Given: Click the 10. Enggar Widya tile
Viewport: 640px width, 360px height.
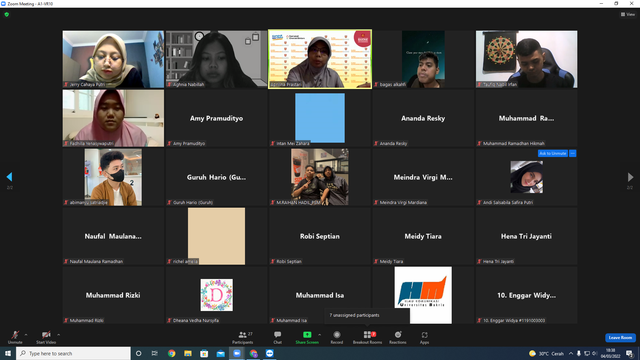Looking at the screenshot, I should (x=526, y=295).
